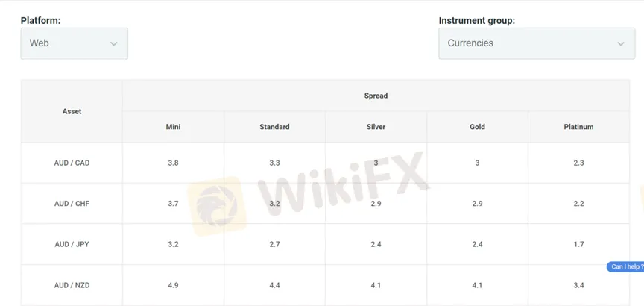Select the AUD / CHF asset row

(x=325, y=204)
